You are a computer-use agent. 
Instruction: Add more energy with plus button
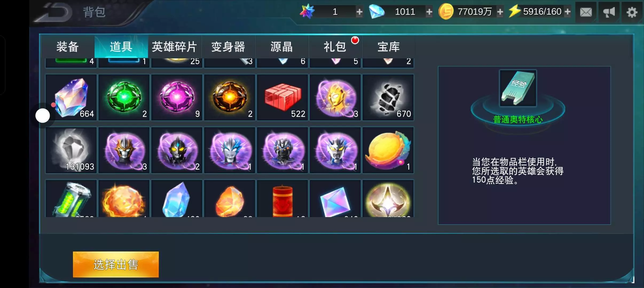tap(568, 12)
